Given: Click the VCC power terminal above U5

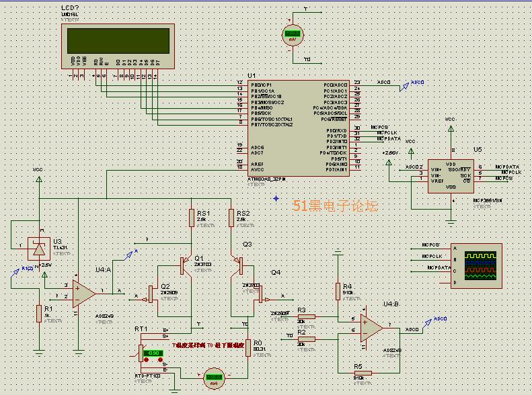Looking at the screenshot, I should [x=451, y=129].
